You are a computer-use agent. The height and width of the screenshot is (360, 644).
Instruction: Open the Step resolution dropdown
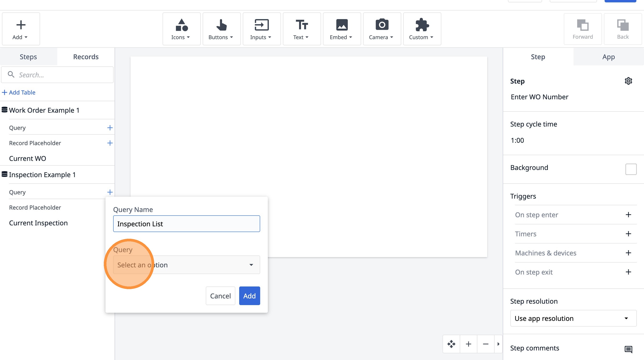pos(573,318)
